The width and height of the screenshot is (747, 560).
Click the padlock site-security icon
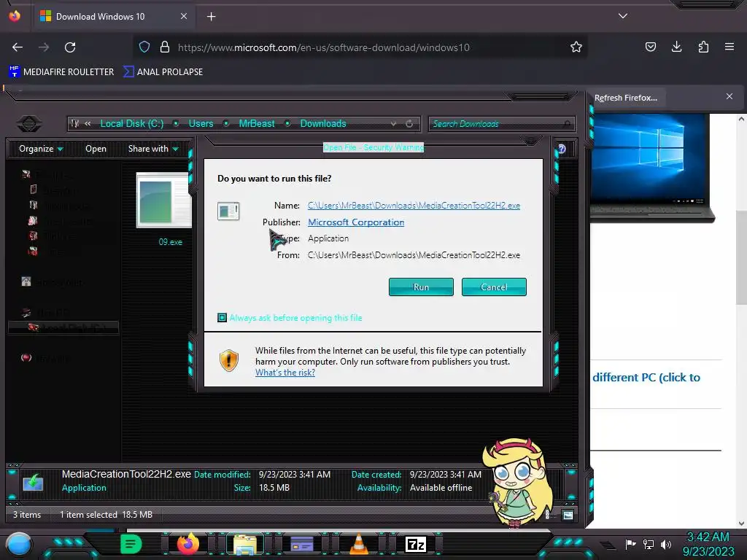coord(165,47)
